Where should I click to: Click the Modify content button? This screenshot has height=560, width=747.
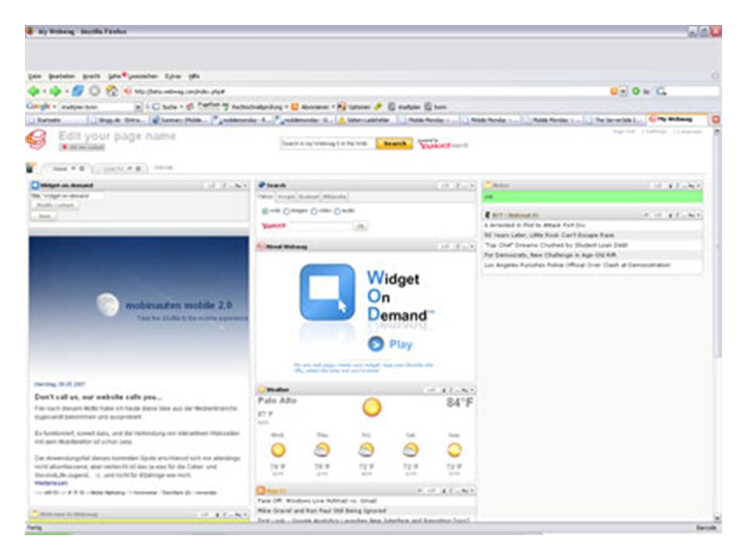click(56, 205)
